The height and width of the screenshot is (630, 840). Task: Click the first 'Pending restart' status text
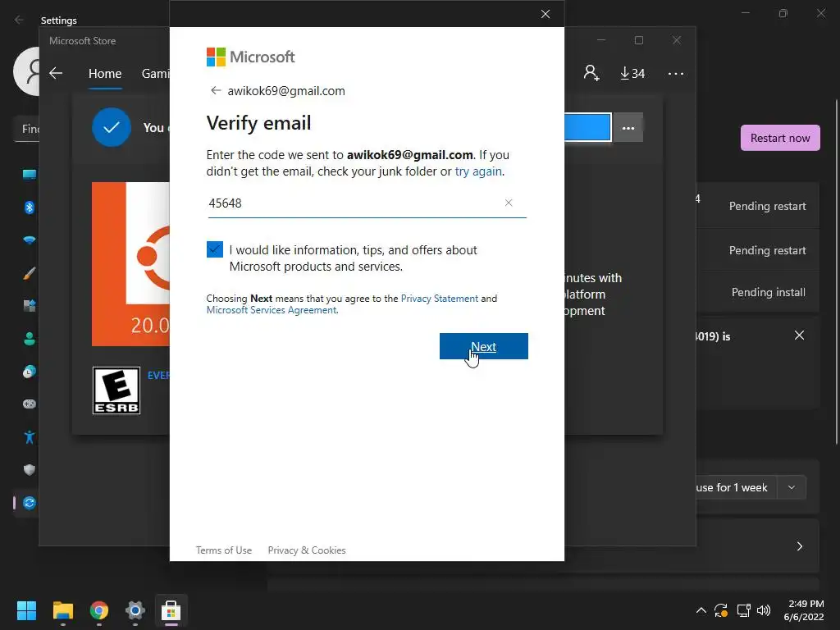coord(767,206)
